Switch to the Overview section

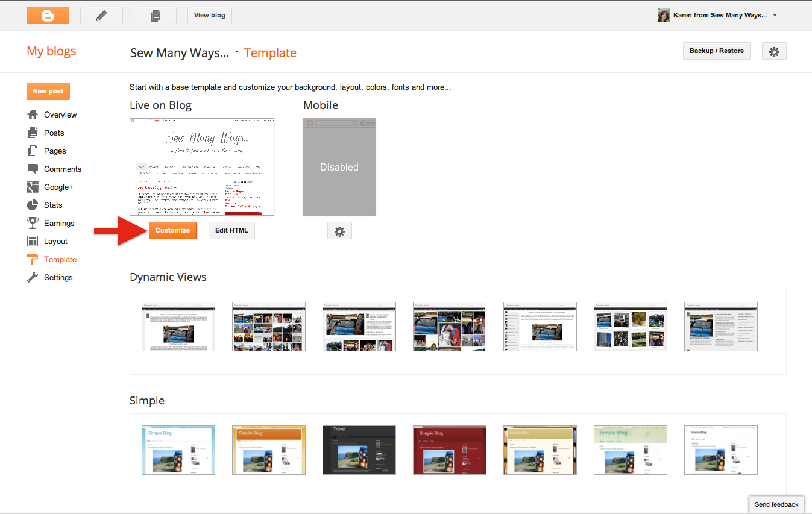[x=60, y=114]
